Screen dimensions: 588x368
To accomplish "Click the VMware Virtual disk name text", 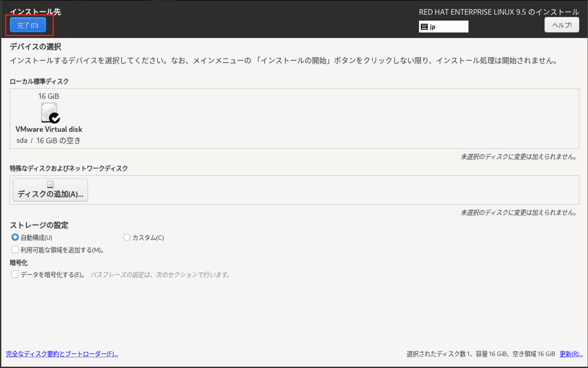I will click(x=49, y=129).
